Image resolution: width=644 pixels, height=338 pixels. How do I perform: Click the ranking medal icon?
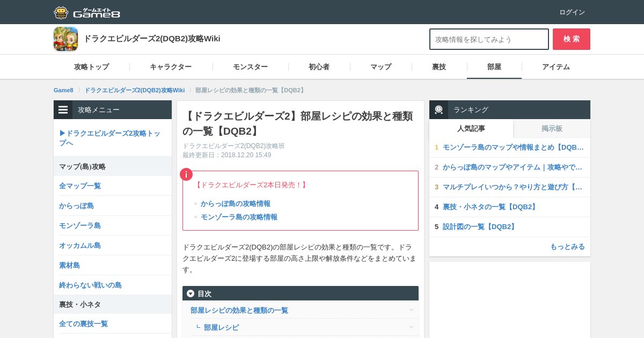click(x=438, y=109)
